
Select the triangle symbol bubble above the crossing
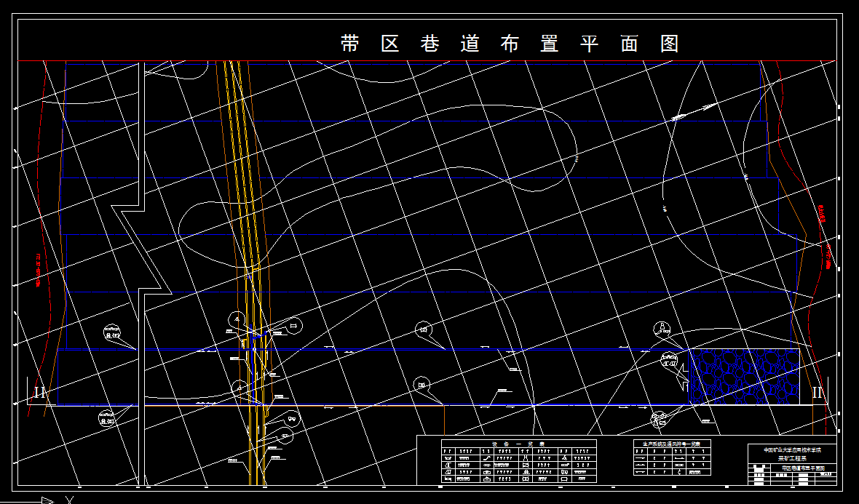[x=237, y=319]
